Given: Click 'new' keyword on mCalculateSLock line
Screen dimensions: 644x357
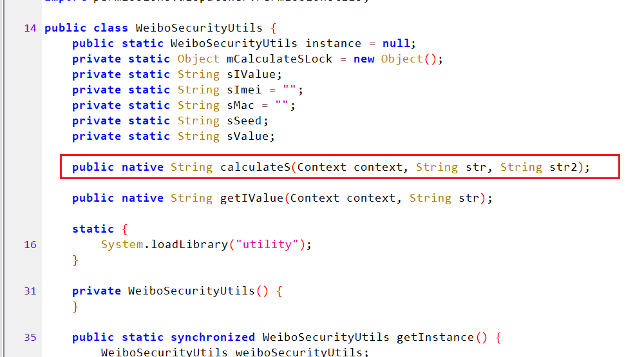Looking at the screenshot, I should (364, 59).
